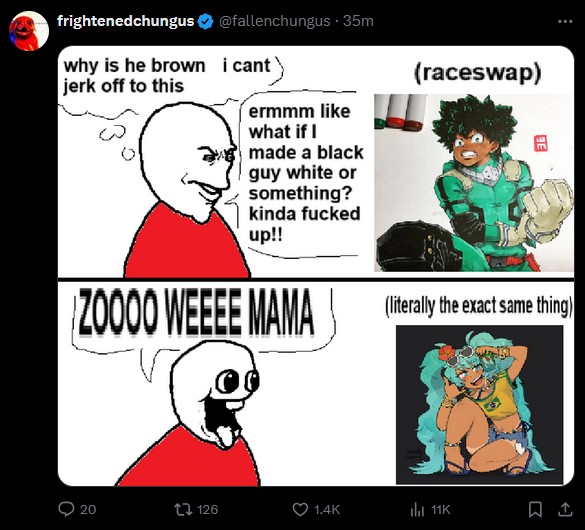Open the red profile avatar picture
The height and width of the screenshot is (530, 585).
click(x=29, y=31)
